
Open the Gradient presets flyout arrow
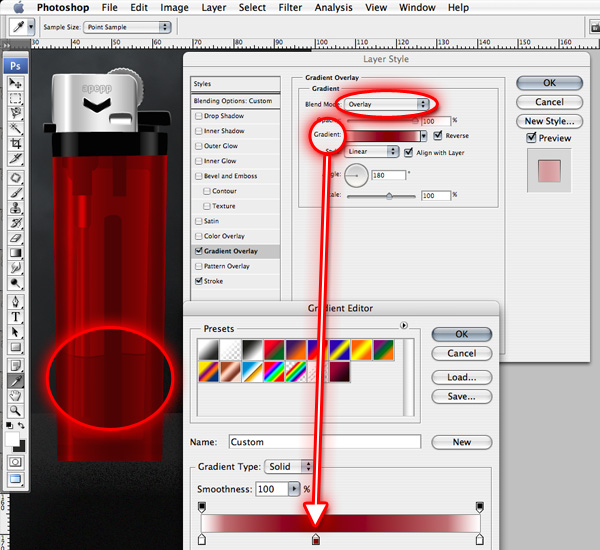404,325
